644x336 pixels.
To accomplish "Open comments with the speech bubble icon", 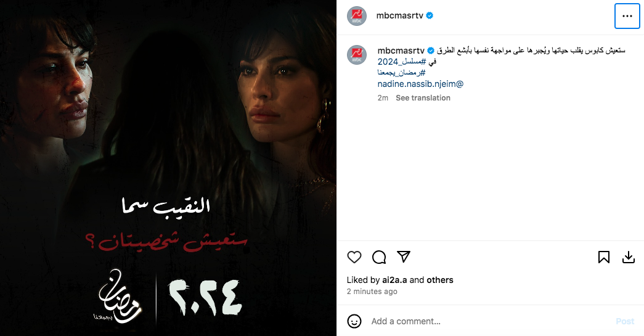I will pyautogui.click(x=378, y=257).
